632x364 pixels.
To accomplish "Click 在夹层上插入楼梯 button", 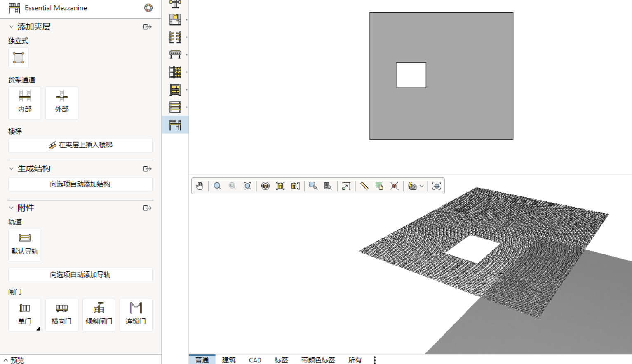I will pos(80,145).
